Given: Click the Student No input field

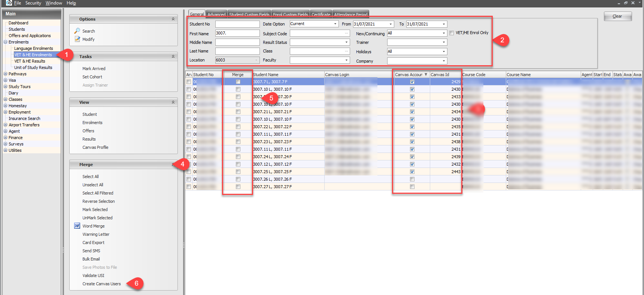Looking at the screenshot, I should coord(237,24).
